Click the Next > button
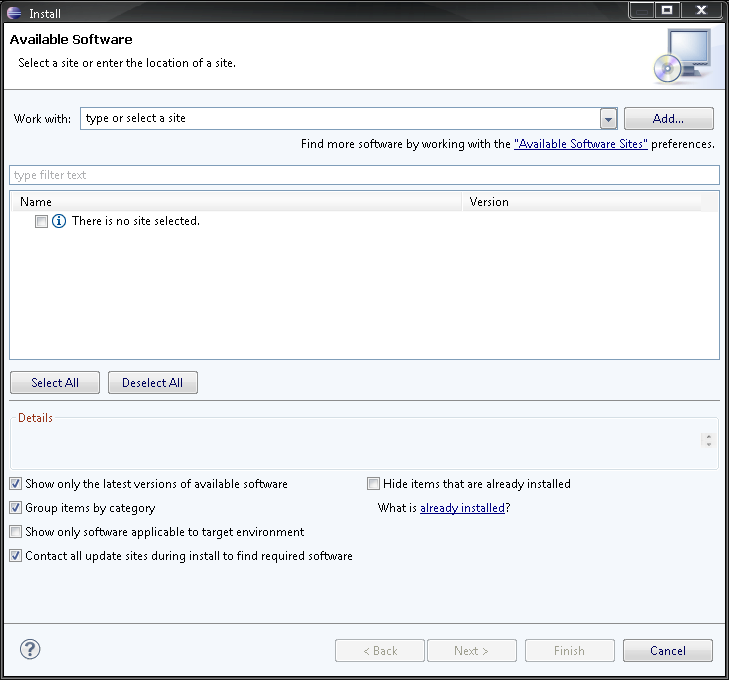The height and width of the screenshot is (680, 729). coord(471,650)
